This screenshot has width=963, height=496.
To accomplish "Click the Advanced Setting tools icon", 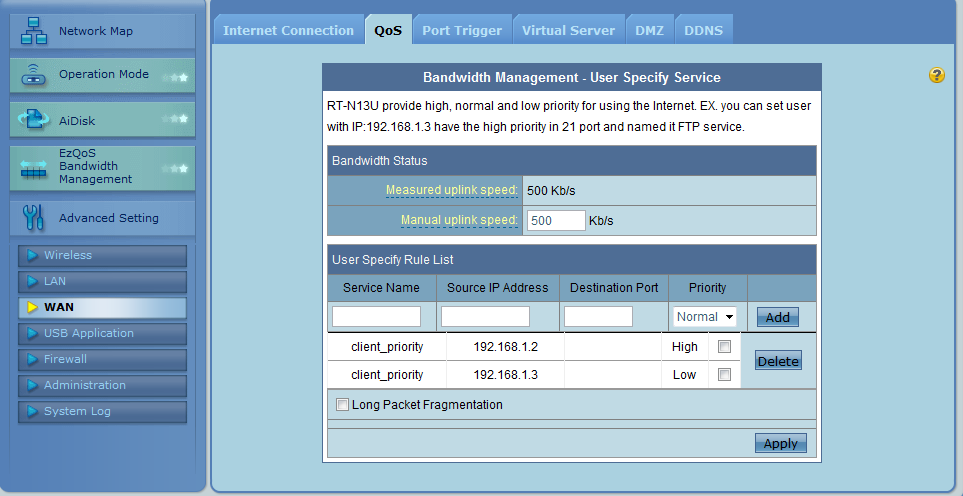I will pyautogui.click(x=33, y=218).
